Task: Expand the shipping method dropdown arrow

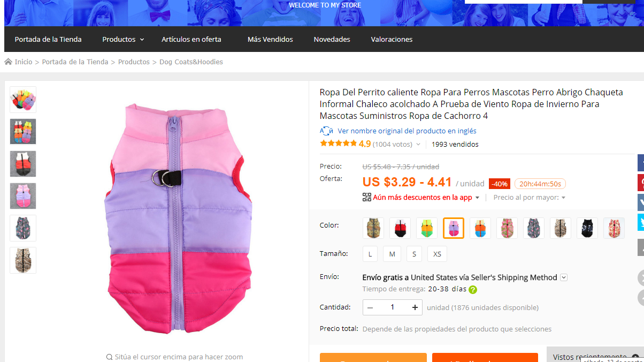Action: 564,277
